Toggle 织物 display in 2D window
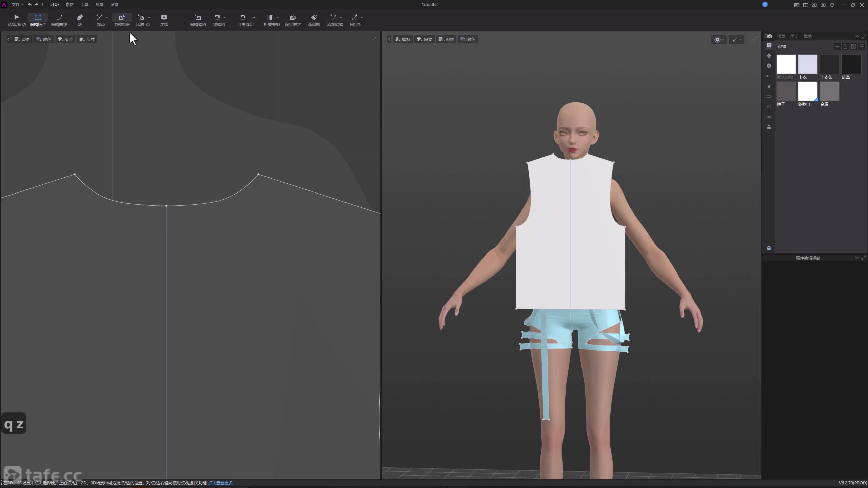 click(22, 39)
